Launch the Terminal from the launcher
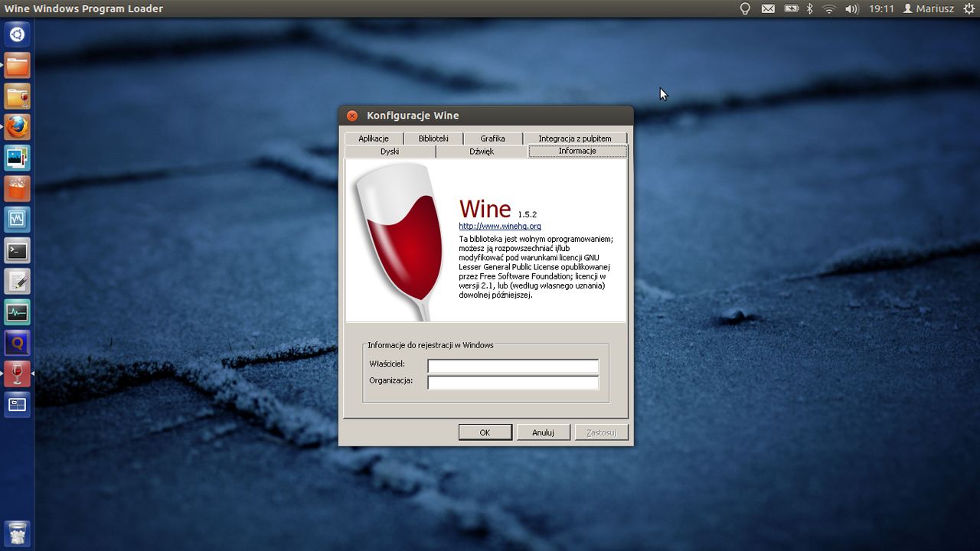Viewport: 980px width, 551px height. tap(18, 250)
